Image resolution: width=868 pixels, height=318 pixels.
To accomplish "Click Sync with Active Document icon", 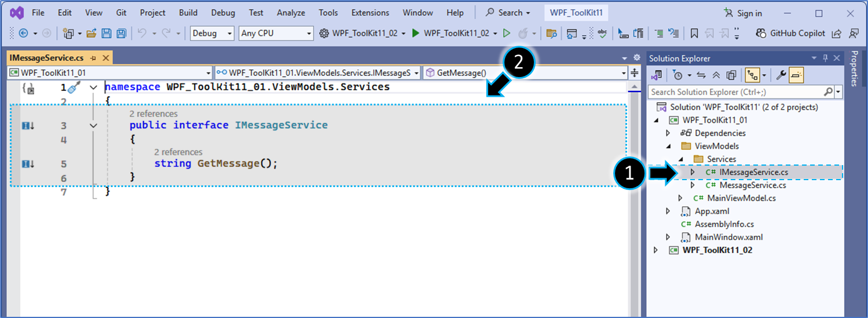I will [x=701, y=75].
